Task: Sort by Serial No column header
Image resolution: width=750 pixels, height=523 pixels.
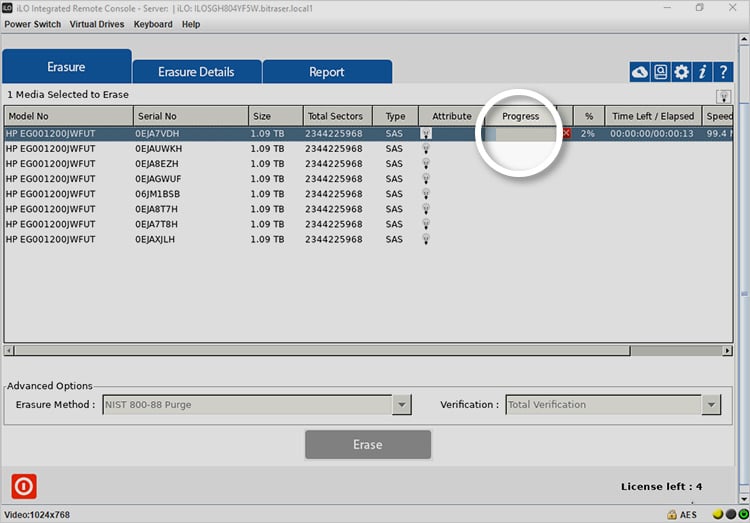Action: (x=191, y=116)
